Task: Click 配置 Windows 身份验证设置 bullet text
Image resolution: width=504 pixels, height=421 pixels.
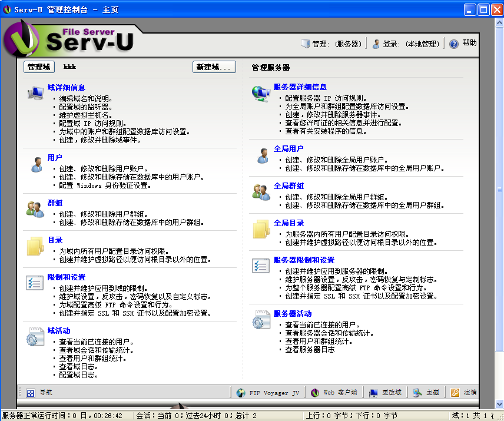Action: pos(105,185)
